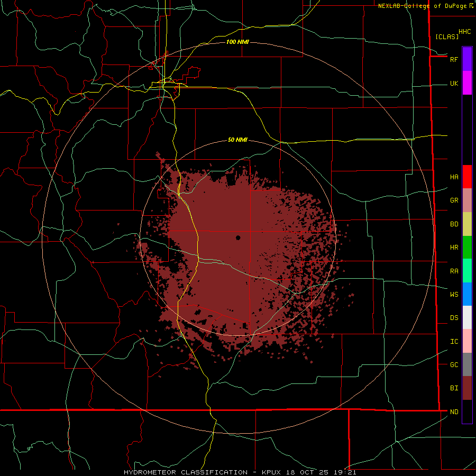476x476 pixels.
Task: Click the NEXLAB-College of DuPage text
Action: 422,6
